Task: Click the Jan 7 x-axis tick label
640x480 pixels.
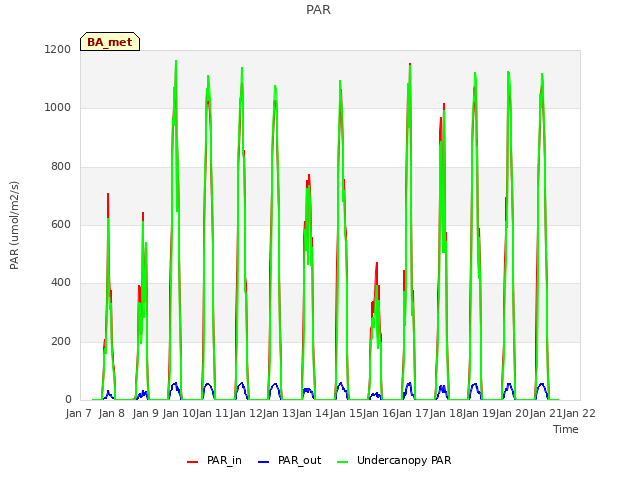Action: (x=78, y=413)
